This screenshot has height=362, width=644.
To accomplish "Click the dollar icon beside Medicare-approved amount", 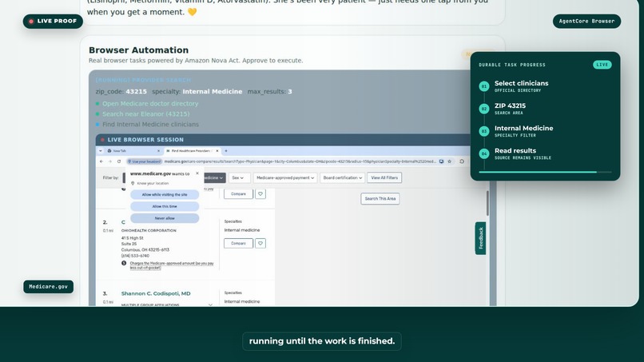I will (124, 263).
